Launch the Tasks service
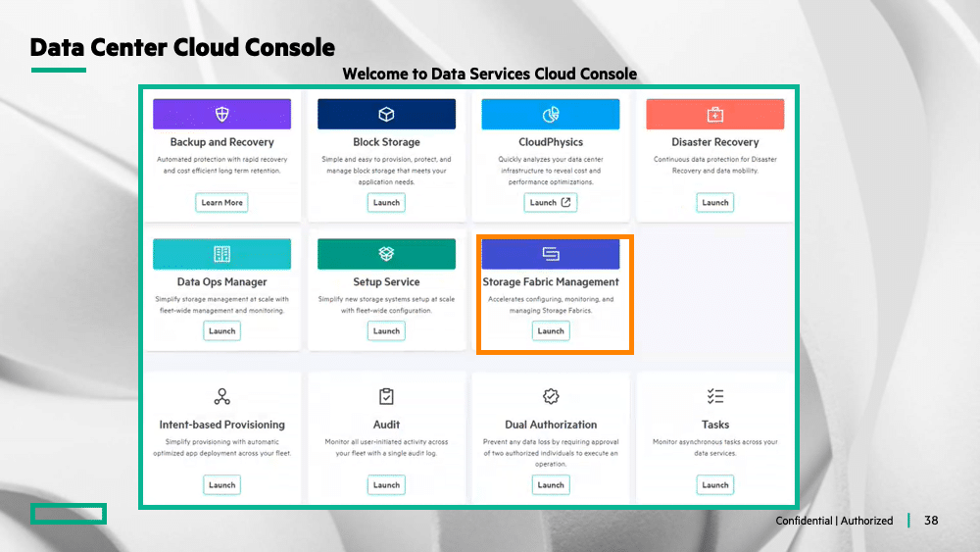 [715, 485]
